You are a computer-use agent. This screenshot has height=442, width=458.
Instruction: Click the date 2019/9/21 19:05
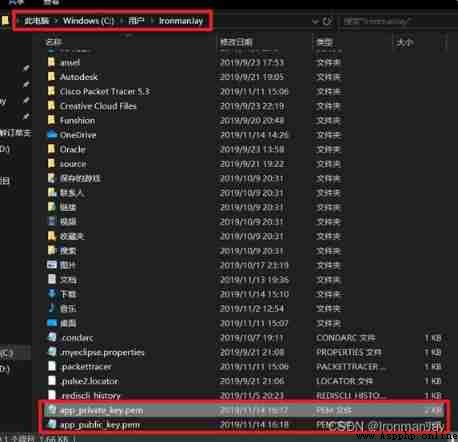(x=252, y=77)
